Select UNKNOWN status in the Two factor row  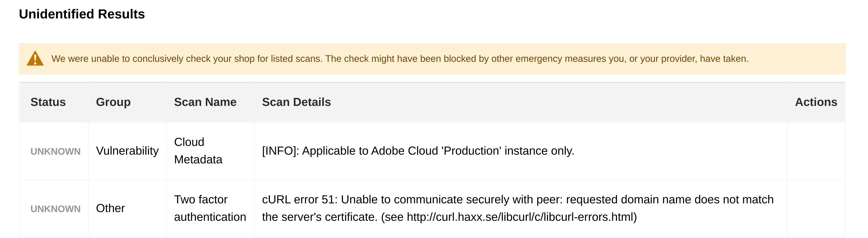(56, 209)
